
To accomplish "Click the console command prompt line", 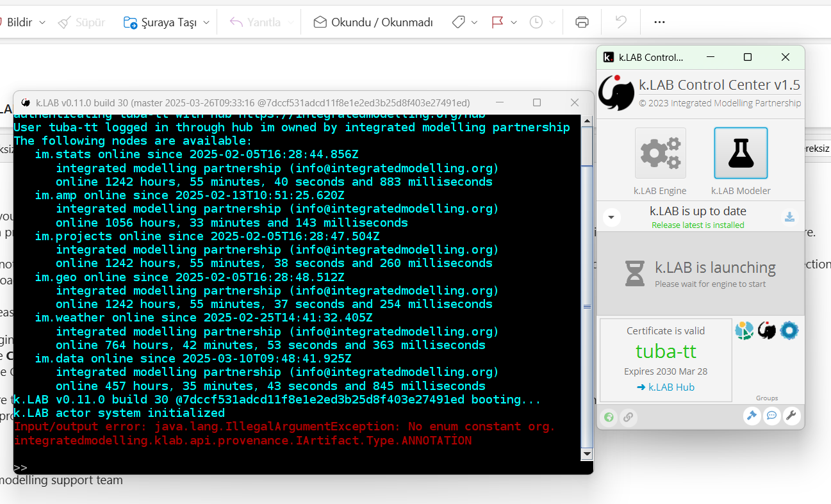I will click(x=298, y=467).
